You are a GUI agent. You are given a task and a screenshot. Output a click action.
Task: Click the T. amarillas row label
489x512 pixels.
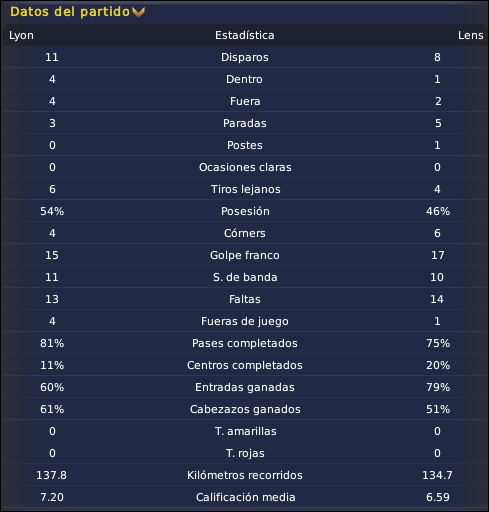pos(246,431)
